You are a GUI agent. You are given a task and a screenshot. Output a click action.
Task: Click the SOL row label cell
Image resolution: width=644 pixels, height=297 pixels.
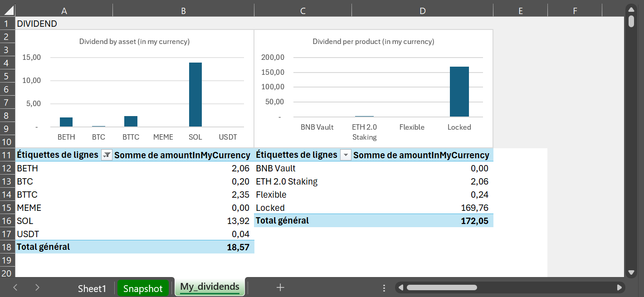64,221
